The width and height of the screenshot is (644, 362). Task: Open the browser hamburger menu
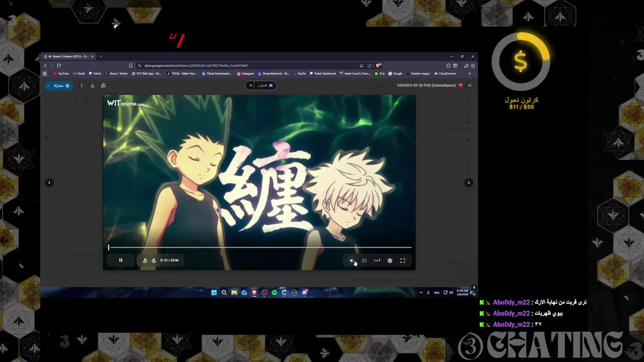point(472,65)
